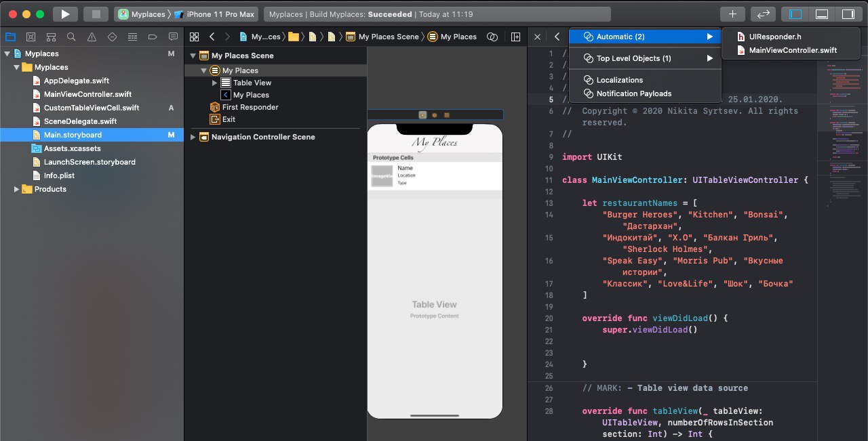Click the view controller dock icon above canvas
868x441 pixels.
(422, 115)
